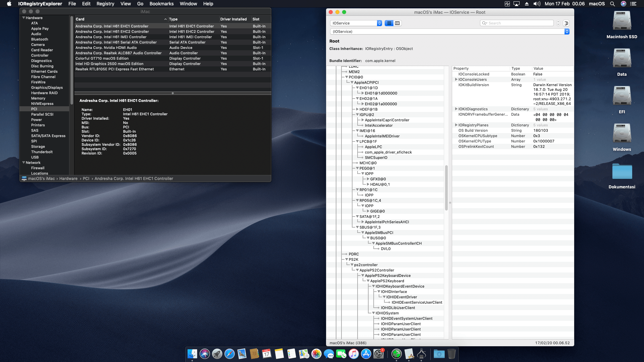Open the Go menu
The height and width of the screenshot is (362, 644).
[140, 4]
